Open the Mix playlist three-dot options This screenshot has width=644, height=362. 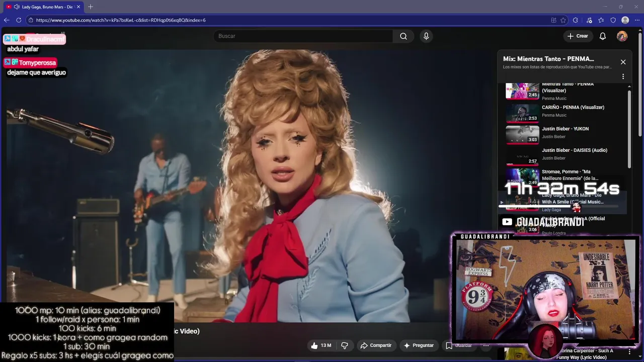(623, 77)
